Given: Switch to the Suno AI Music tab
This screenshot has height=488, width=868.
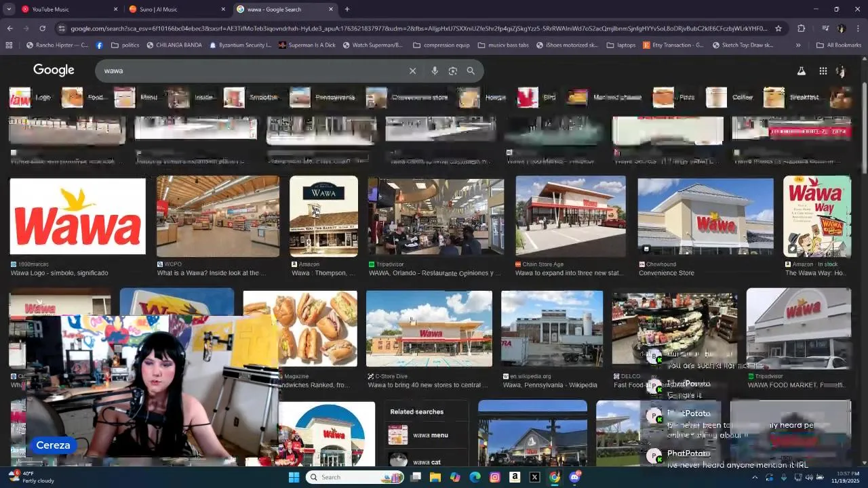Looking at the screenshot, I should click(x=178, y=9).
